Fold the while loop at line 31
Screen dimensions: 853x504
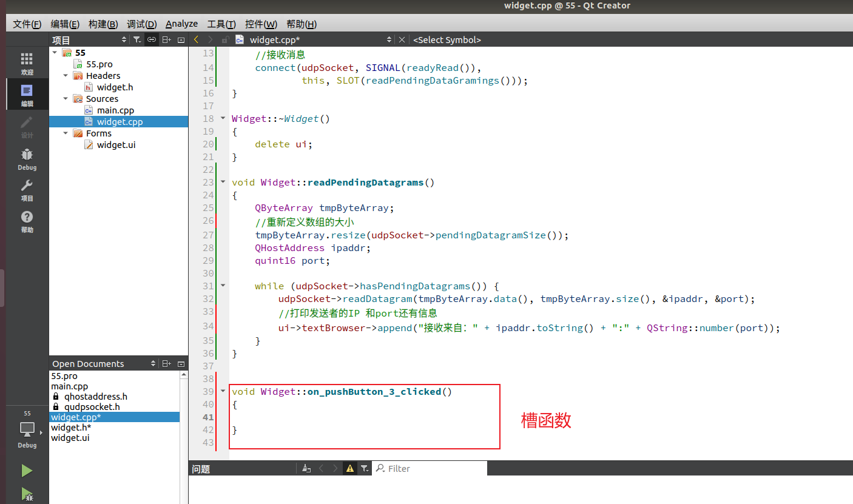(x=223, y=286)
